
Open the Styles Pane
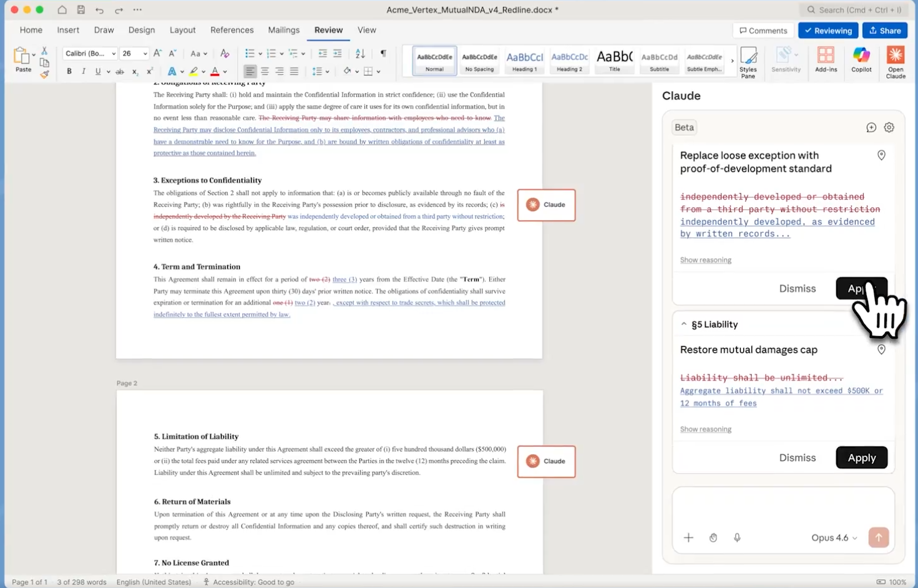pos(748,62)
